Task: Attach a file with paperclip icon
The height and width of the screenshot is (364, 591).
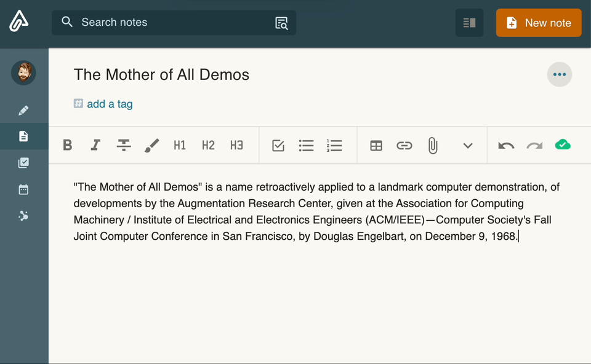Action: click(433, 145)
